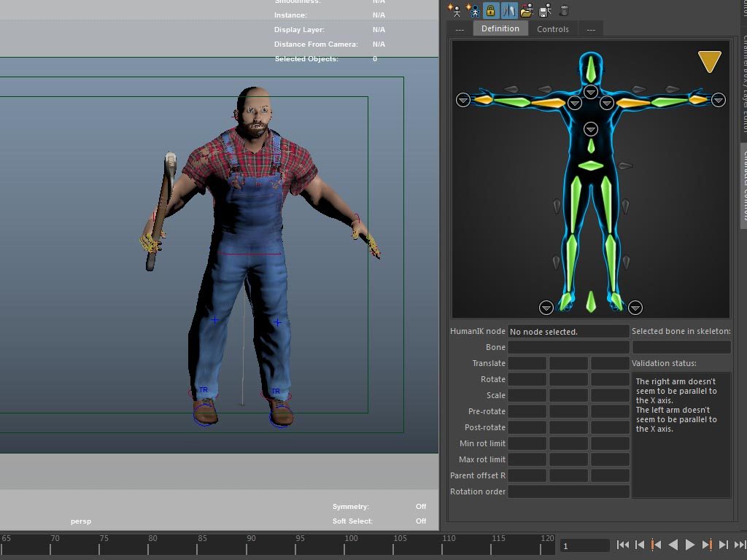Play the animation forwards
Screen dimensions: 747x560
click(690, 545)
